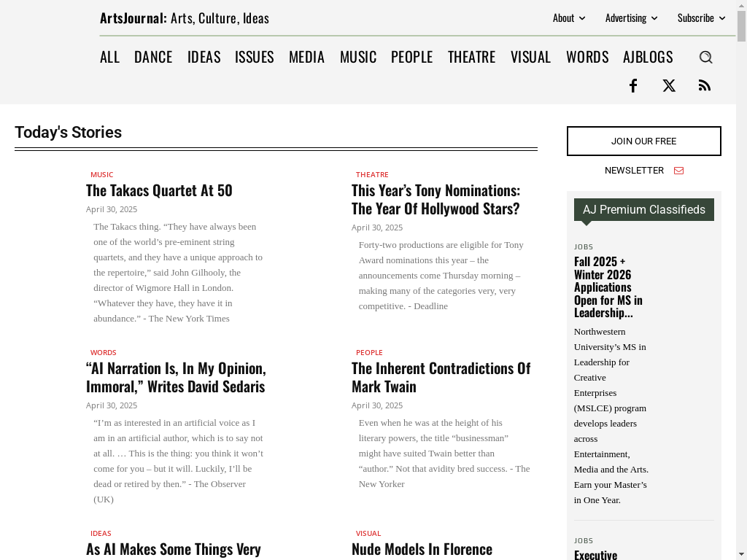
Task: Select the ALL category in navigation
Action: [x=109, y=57]
